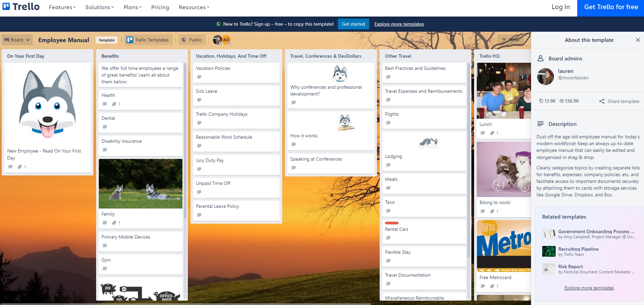The width and height of the screenshot is (644, 305).
Task: Click the Trello logo in the header
Action: [21, 7]
